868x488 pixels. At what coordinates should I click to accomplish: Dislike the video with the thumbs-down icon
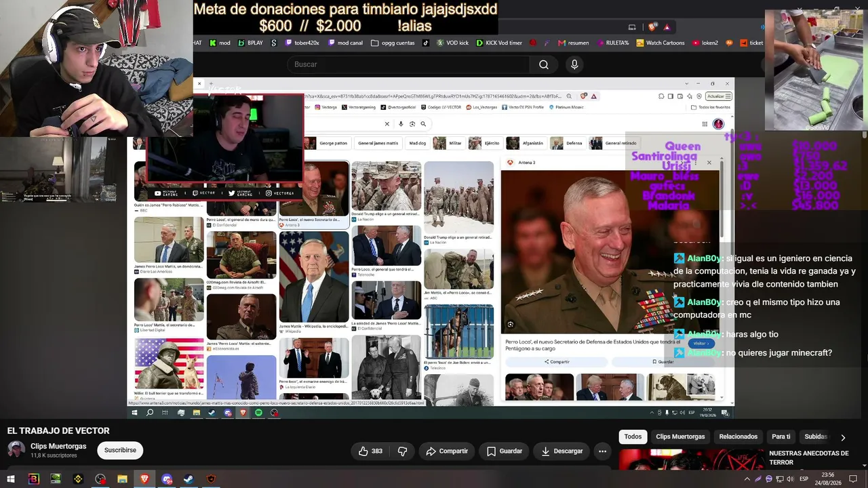click(402, 451)
